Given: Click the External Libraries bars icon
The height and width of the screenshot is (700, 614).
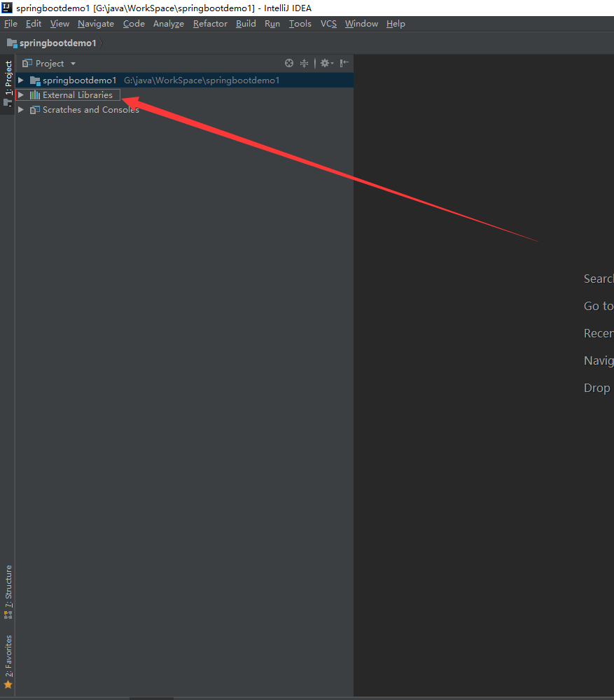Looking at the screenshot, I should (35, 95).
